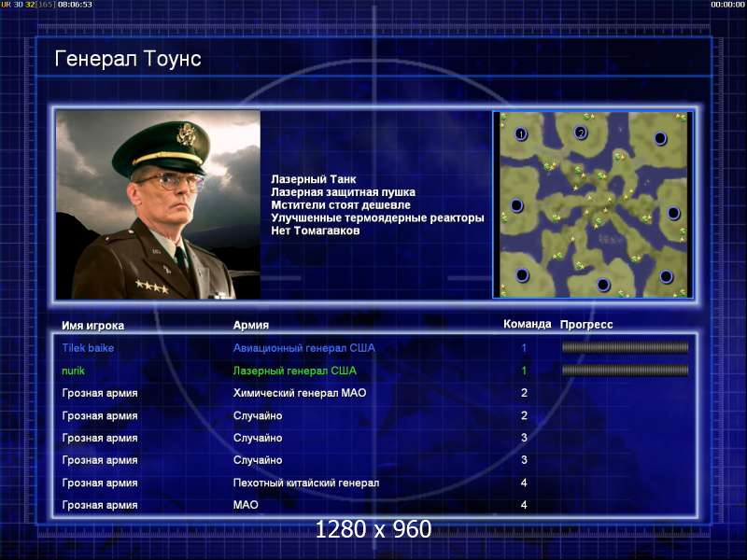Click 'Грозная армия' in Пехотный китайский генерал row

100,483
